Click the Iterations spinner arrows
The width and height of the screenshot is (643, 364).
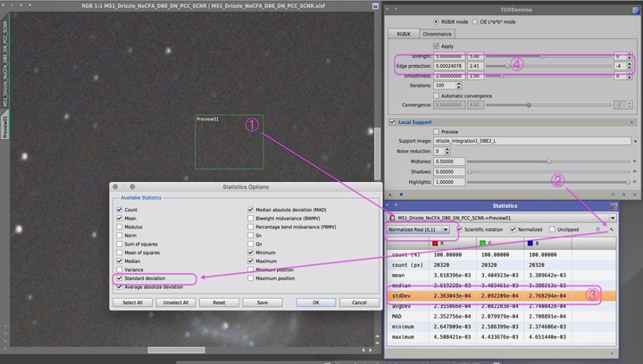pos(459,86)
